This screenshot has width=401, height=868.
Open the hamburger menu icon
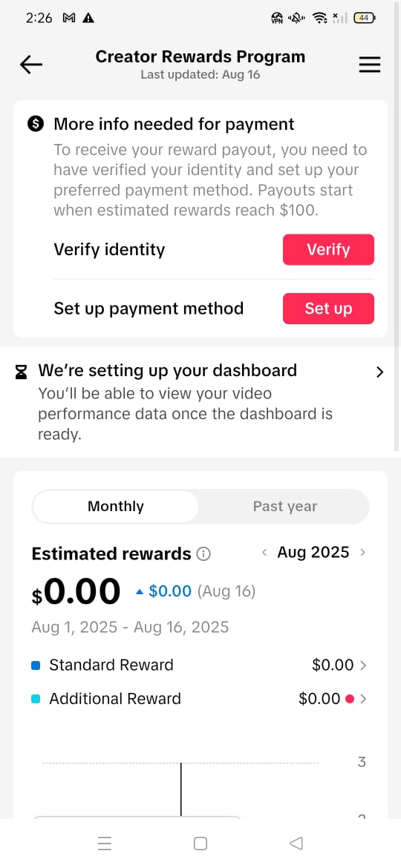369,65
